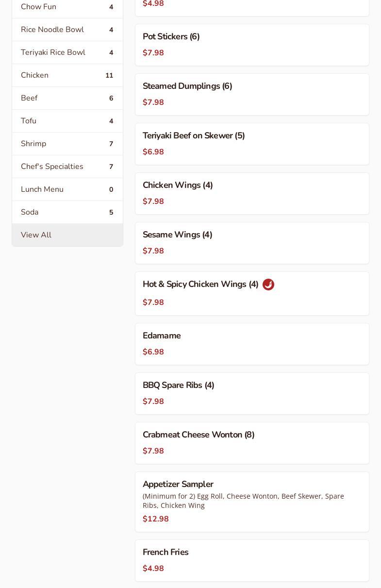Show the Tofu category items
381x588 pixels.
point(67,121)
